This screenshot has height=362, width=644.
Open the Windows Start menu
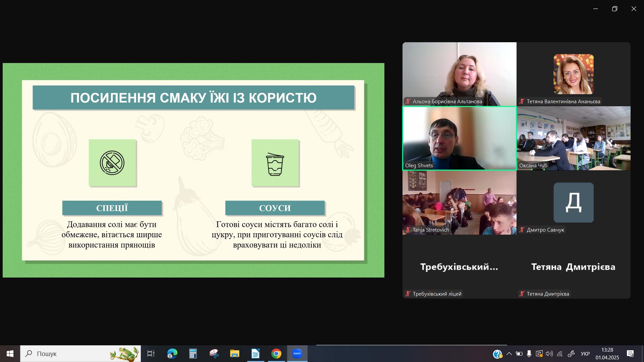click(10, 354)
